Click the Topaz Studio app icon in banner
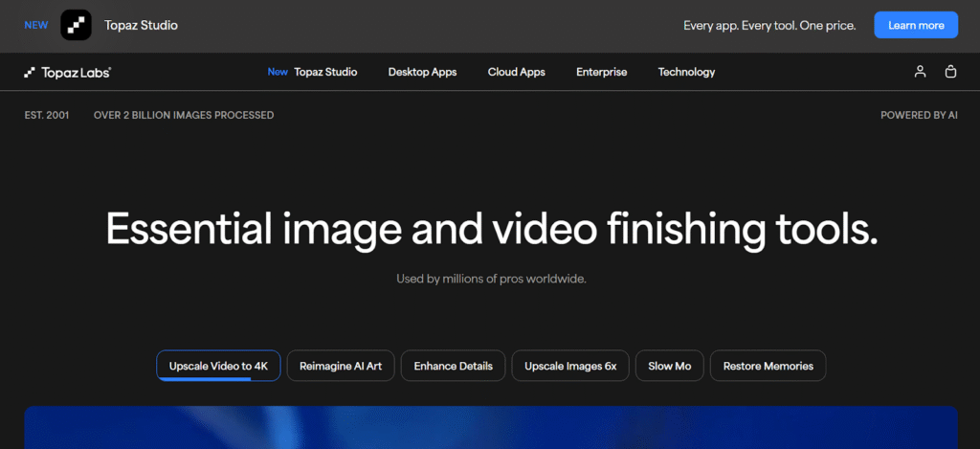 [x=76, y=26]
